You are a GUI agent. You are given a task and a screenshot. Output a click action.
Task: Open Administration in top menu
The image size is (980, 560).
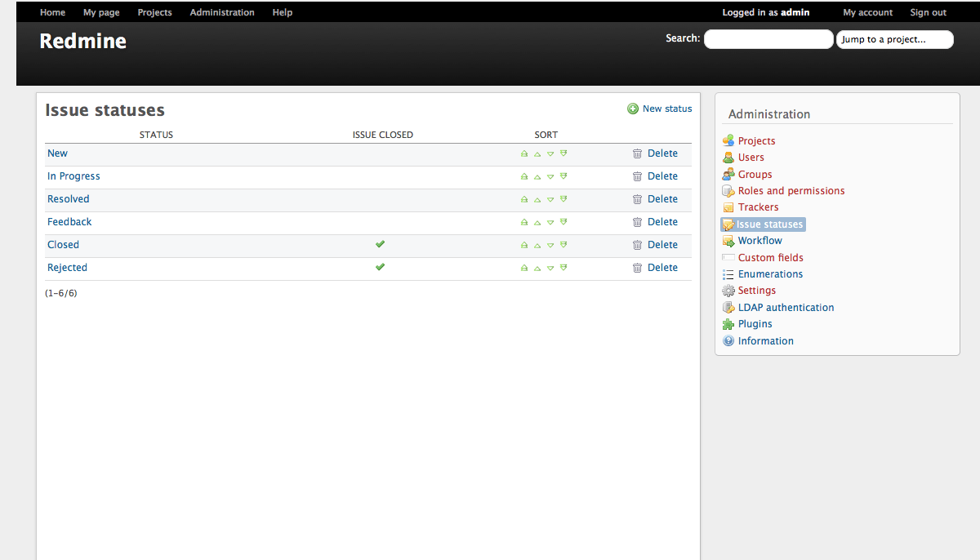point(222,12)
